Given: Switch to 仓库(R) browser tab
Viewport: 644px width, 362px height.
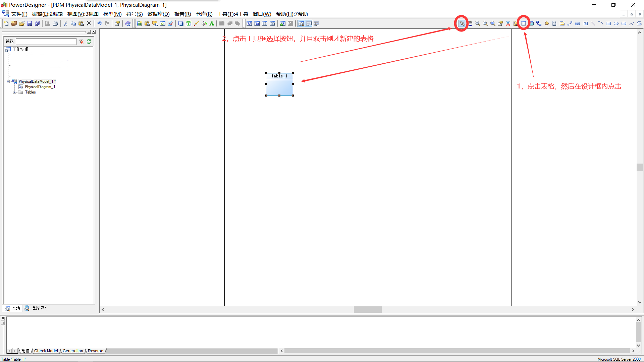Looking at the screenshot, I should pos(36,308).
